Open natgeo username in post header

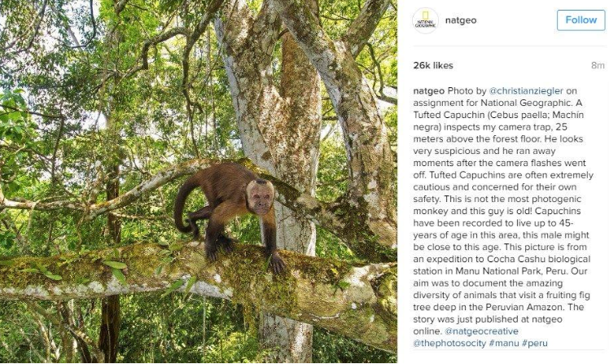pyautogui.click(x=460, y=20)
